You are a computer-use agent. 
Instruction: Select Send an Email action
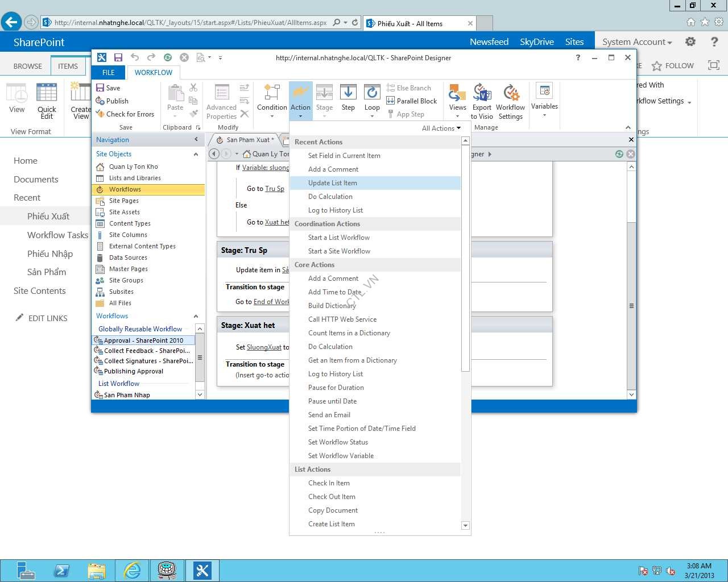tap(329, 415)
